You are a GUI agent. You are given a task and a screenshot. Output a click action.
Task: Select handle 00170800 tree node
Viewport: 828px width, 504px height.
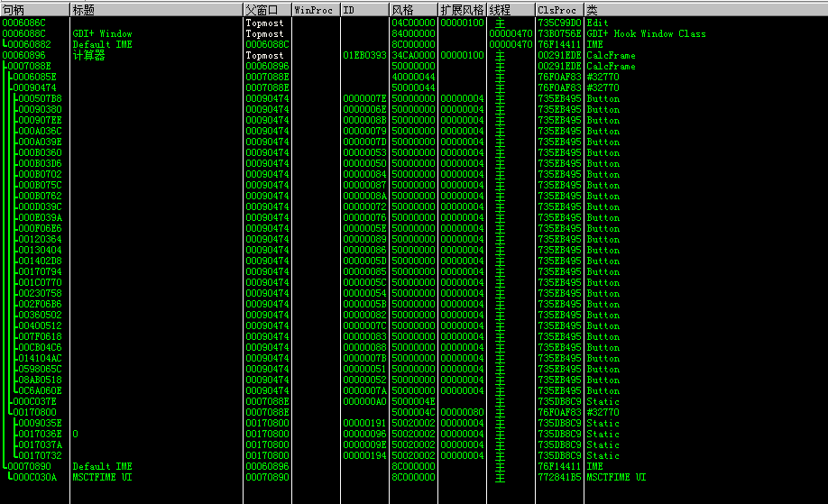34,412
